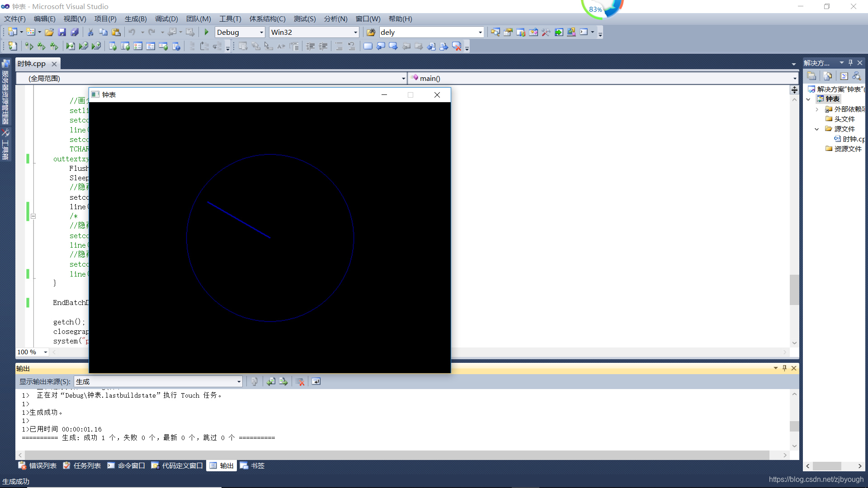Viewport: 868px width, 488px height.
Task: Open the Debug configuration dropdown
Action: (261, 33)
